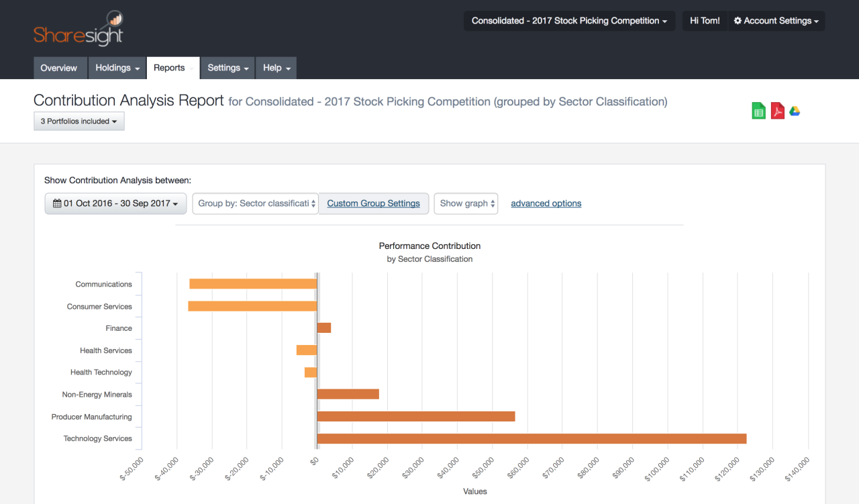Click the Health Services bar
This screenshot has width=859, height=504.
(x=307, y=350)
